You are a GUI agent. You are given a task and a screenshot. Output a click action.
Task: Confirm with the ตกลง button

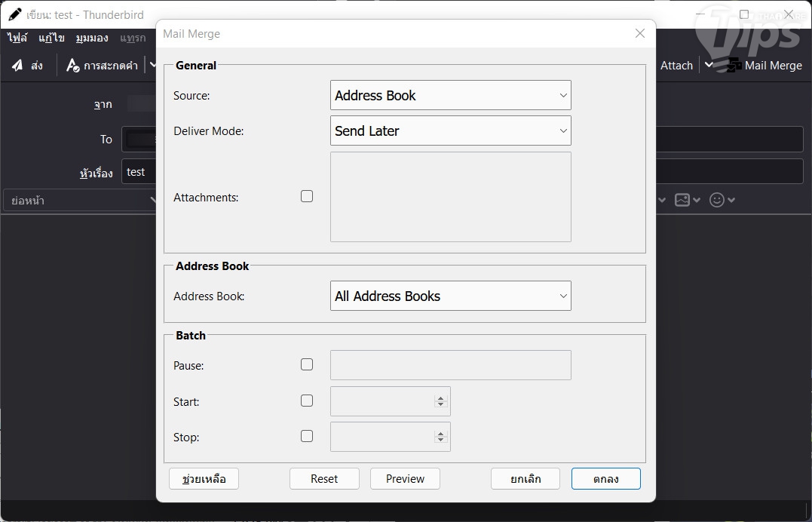click(x=606, y=478)
